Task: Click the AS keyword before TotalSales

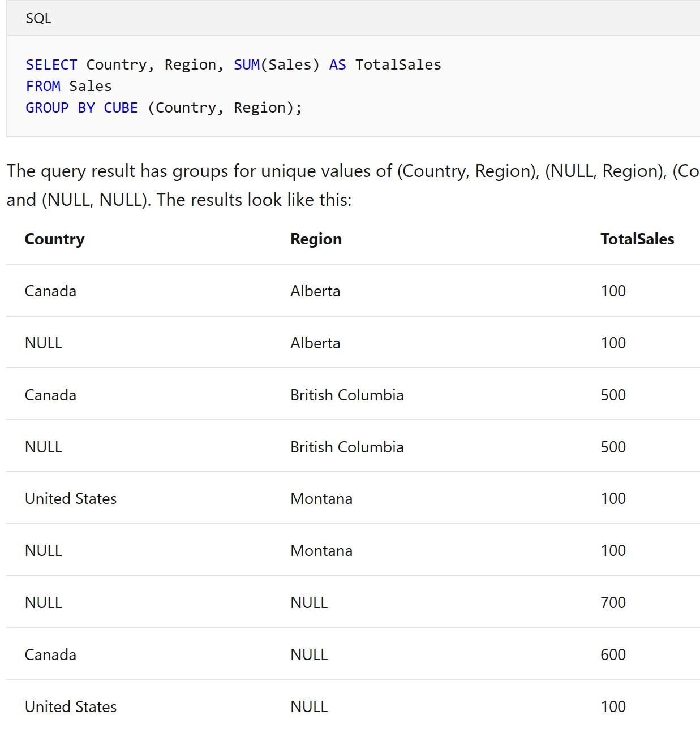Action: [337, 64]
